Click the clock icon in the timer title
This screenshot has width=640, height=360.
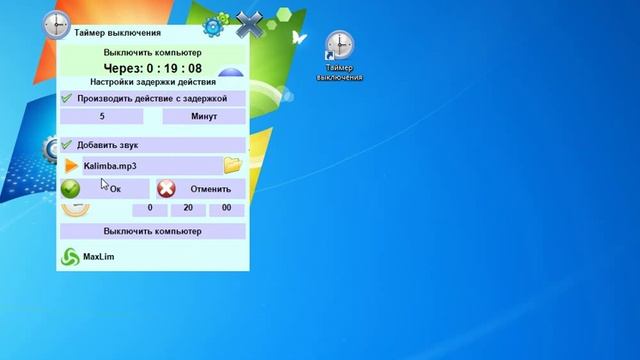[56, 24]
